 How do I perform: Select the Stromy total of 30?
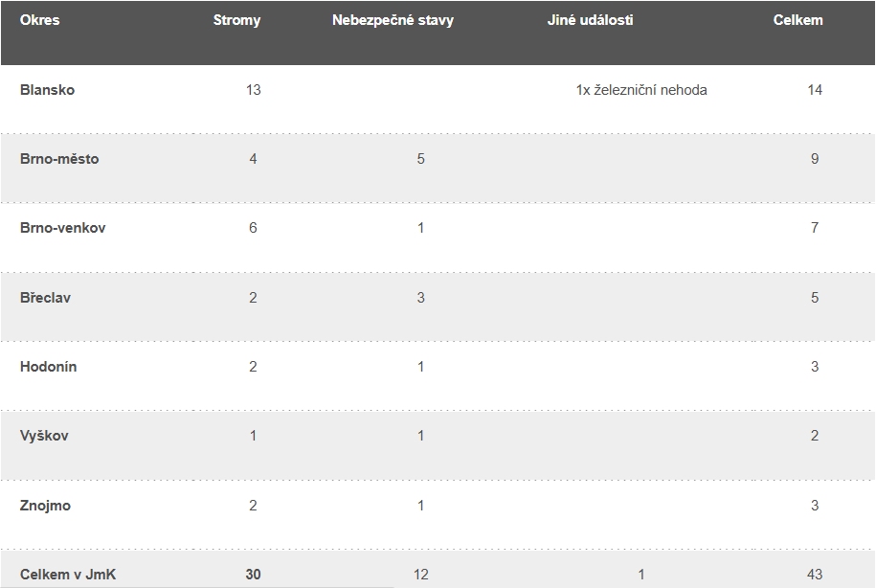coord(253,575)
